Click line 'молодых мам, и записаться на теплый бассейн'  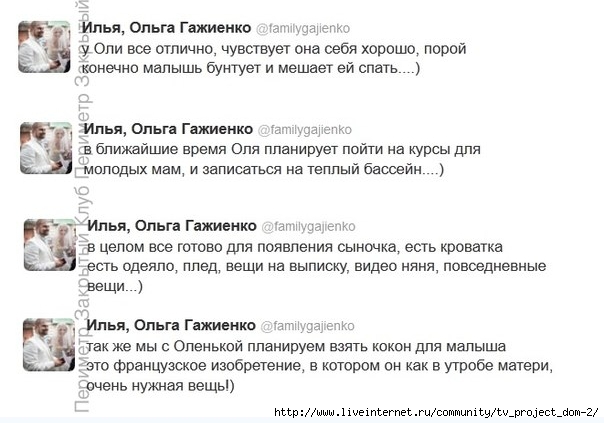pyautogui.click(x=264, y=169)
